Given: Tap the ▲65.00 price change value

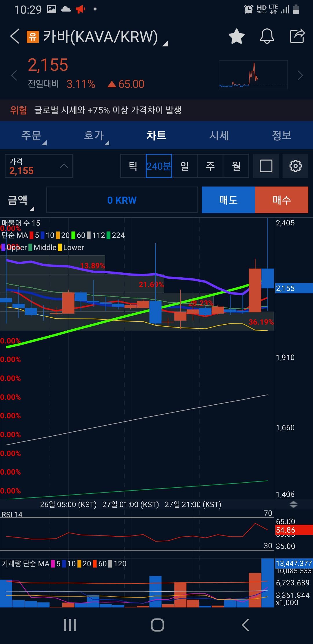Looking at the screenshot, I should [x=126, y=84].
